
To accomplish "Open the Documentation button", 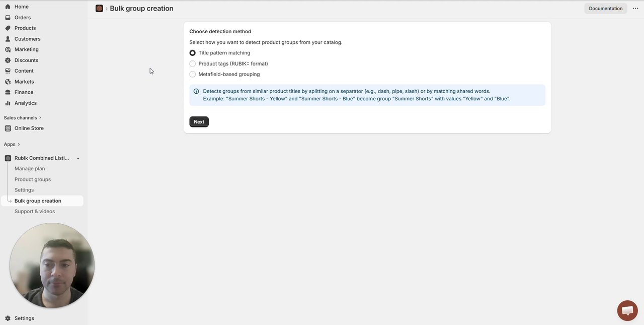I will click(605, 9).
